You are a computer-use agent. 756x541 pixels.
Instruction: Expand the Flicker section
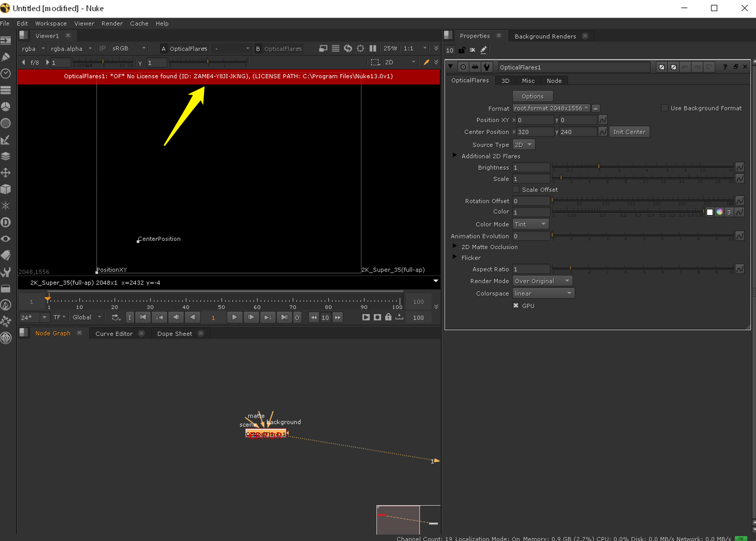click(454, 257)
